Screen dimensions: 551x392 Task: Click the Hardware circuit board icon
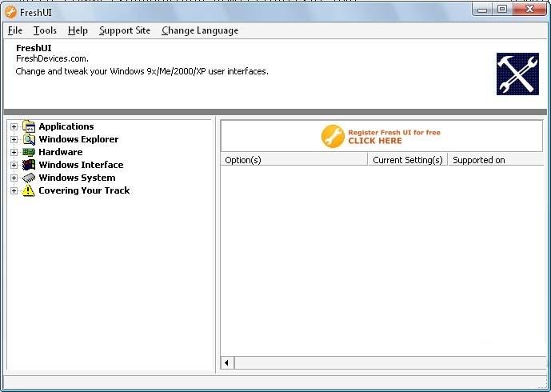tap(29, 152)
